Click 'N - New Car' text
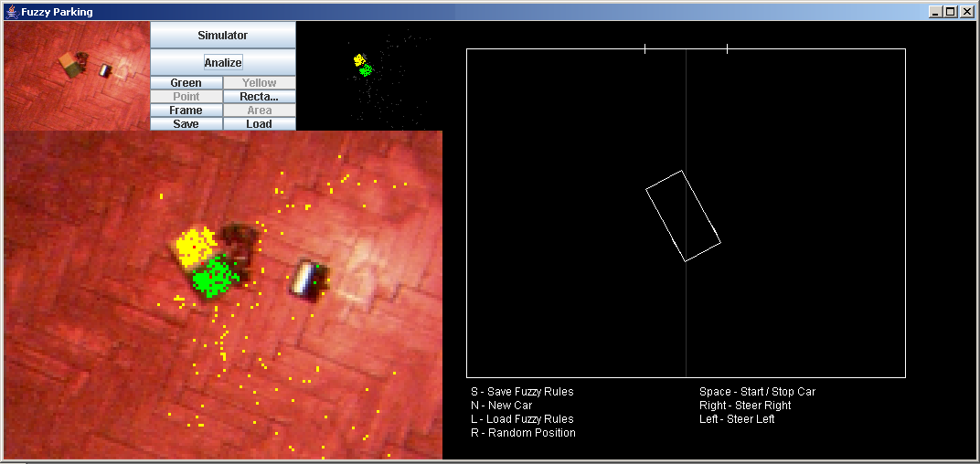Viewport: 980px width, 464px height. [x=501, y=406]
